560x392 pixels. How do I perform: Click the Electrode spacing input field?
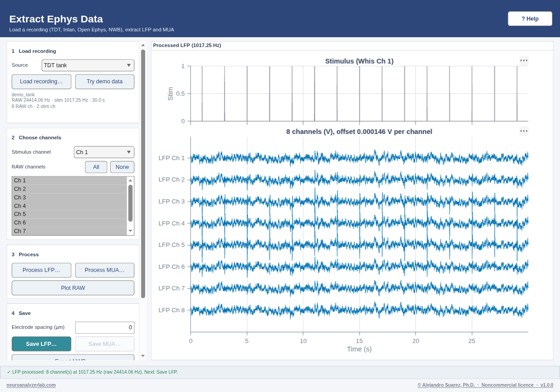105,327
